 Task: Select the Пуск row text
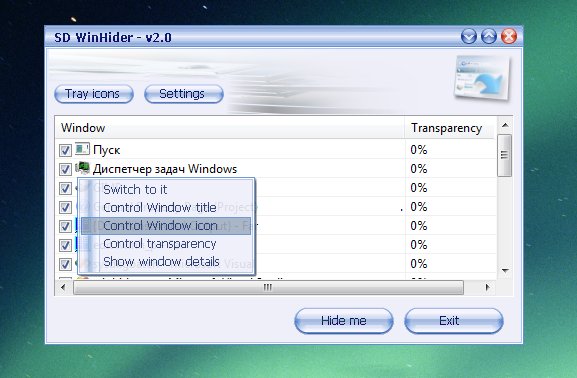point(107,150)
